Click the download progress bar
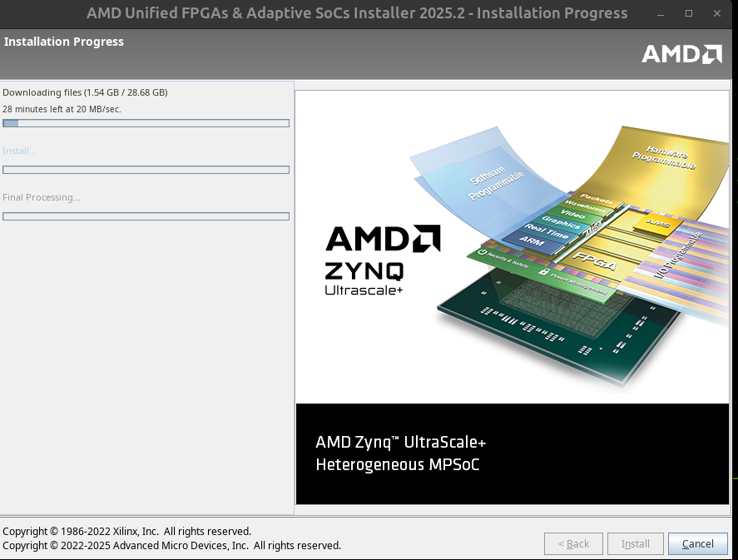Screen dimensions: 738x560 click(146, 123)
